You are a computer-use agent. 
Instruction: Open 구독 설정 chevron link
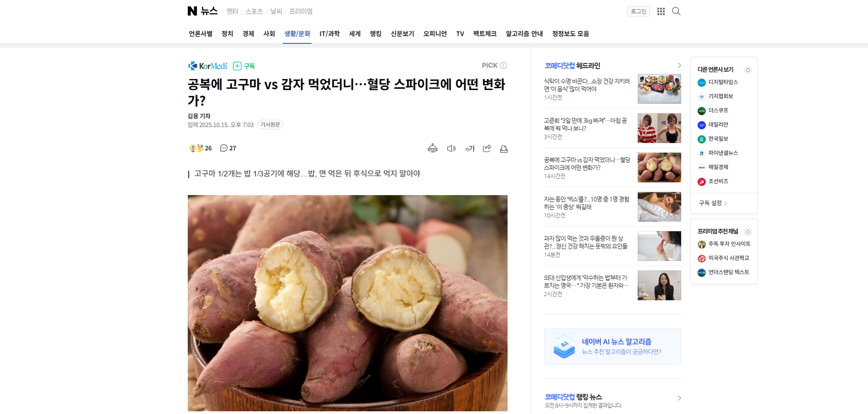(713, 203)
